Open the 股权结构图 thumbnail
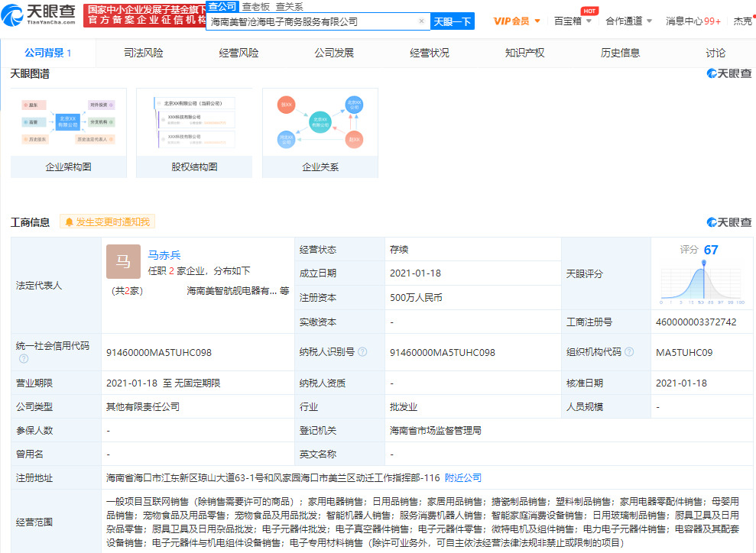 [x=194, y=133]
